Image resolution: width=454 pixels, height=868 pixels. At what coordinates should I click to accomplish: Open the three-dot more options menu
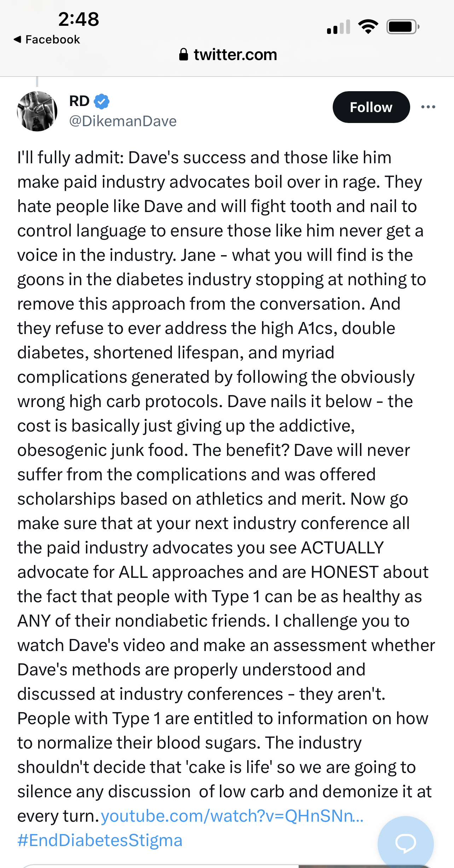[428, 107]
